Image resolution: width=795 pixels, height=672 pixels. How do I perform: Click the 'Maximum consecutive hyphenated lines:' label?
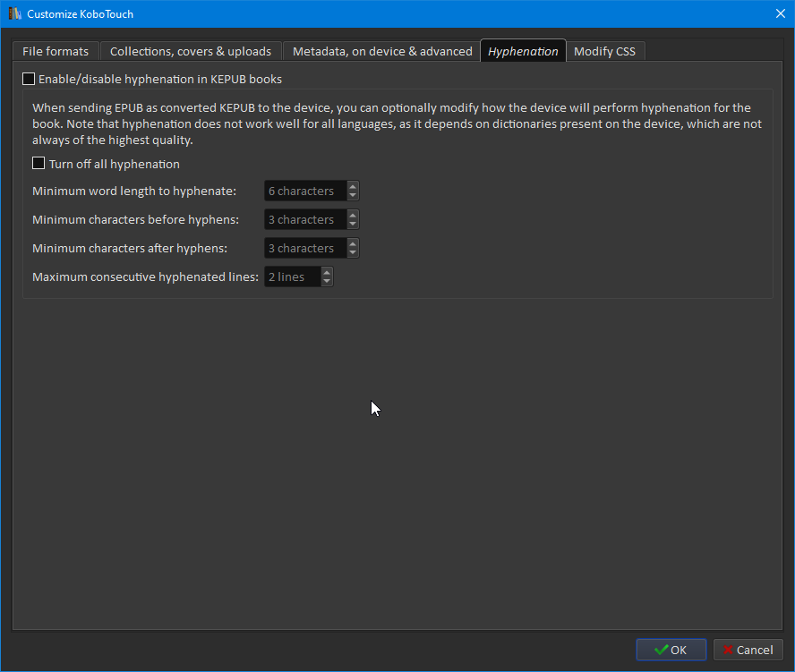pos(146,276)
